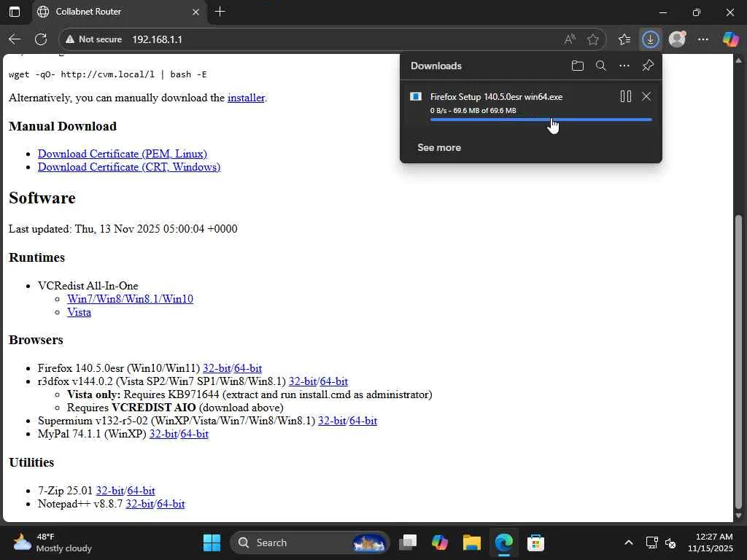Screen dimensions: 747x560
Task: Open VCRedist Vista link
Action: [79, 312]
